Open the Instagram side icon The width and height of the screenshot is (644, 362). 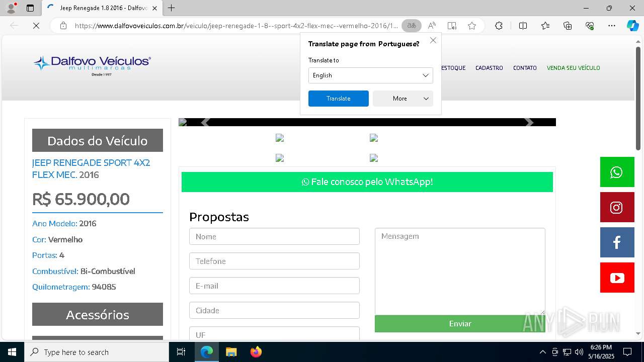[617, 207]
